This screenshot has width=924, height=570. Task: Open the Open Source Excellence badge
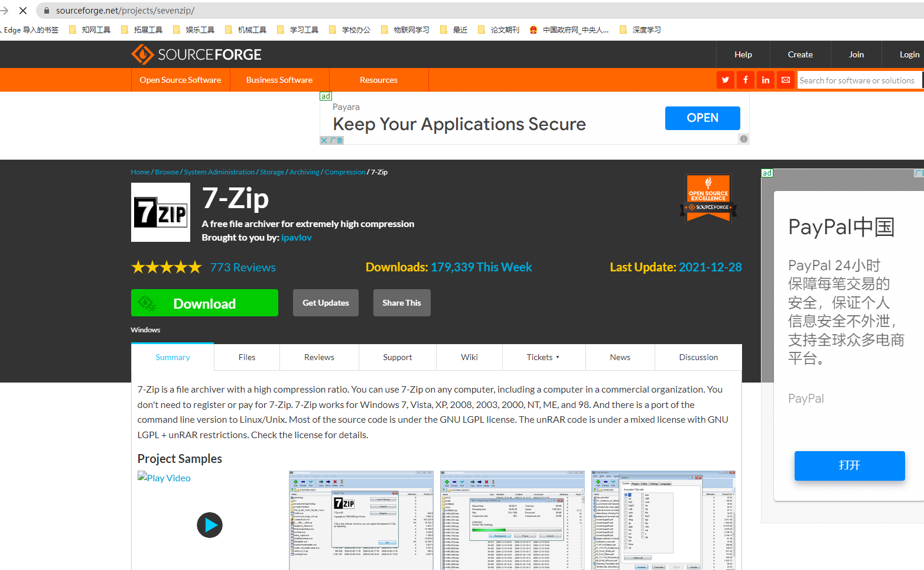(x=708, y=197)
